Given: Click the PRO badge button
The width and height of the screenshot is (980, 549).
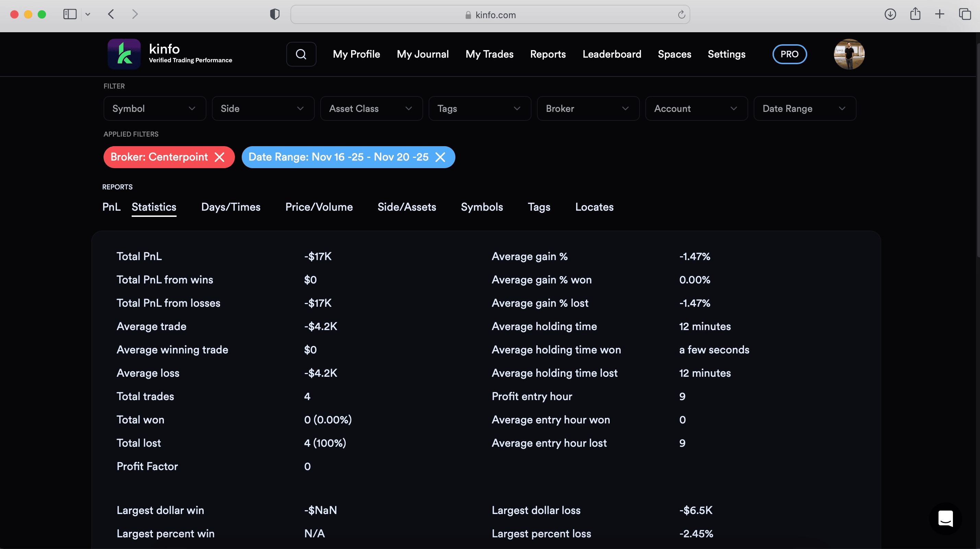Looking at the screenshot, I should pyautogui.click(x=789, y=54).
